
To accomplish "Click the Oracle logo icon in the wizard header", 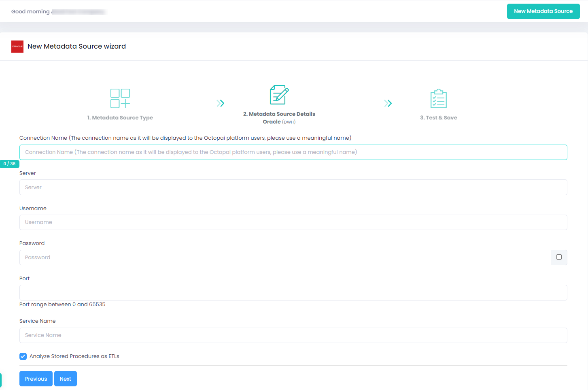I will tap(17, 46).
